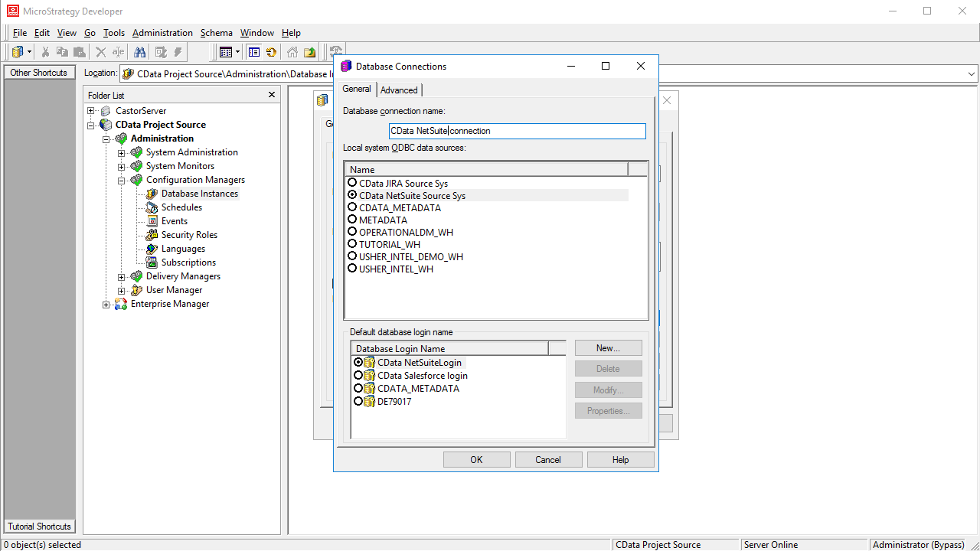This screenshot has height=551, width=980.
Task: Click the Back navigation arrow icon
Action: [272, 51]
